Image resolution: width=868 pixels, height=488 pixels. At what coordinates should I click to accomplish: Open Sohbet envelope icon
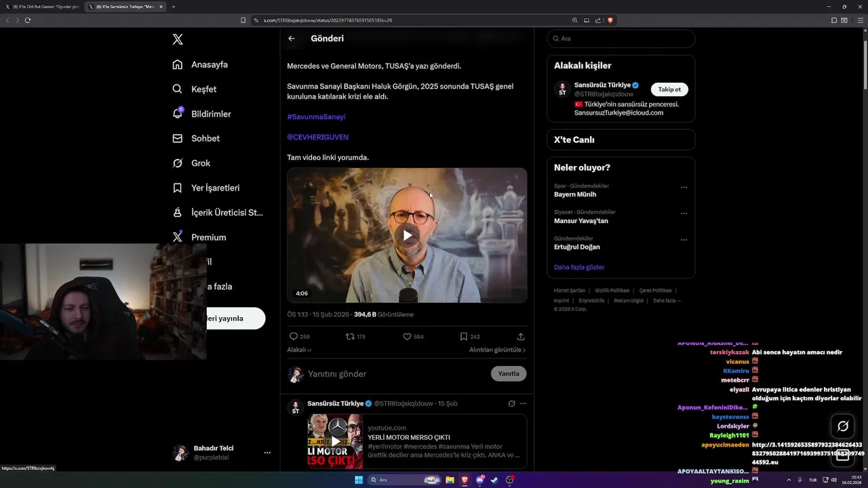(x=178, y=138)
